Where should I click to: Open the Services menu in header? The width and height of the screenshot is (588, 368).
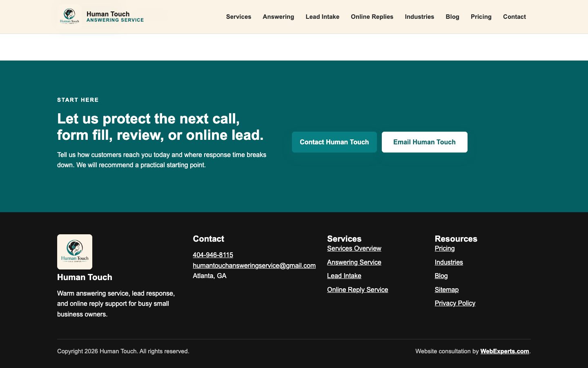(238, 17)
